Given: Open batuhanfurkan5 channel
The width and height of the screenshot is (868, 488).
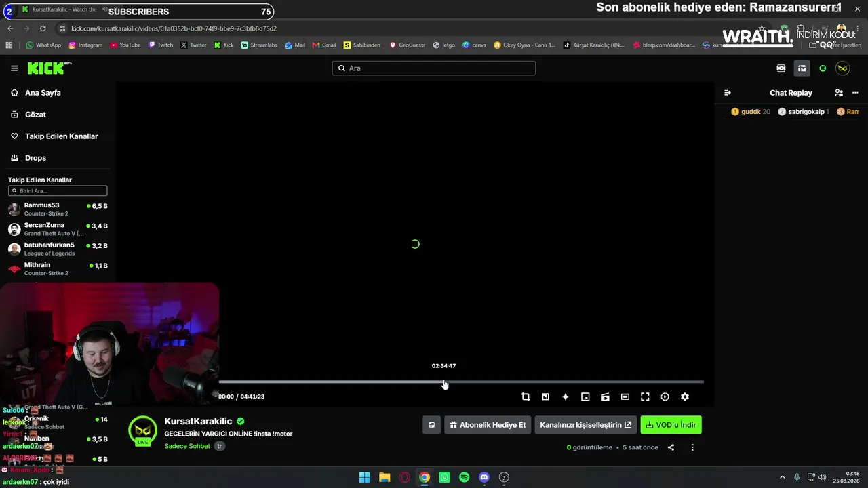Looking at the screenshot, I should click(x=58, y=249).
